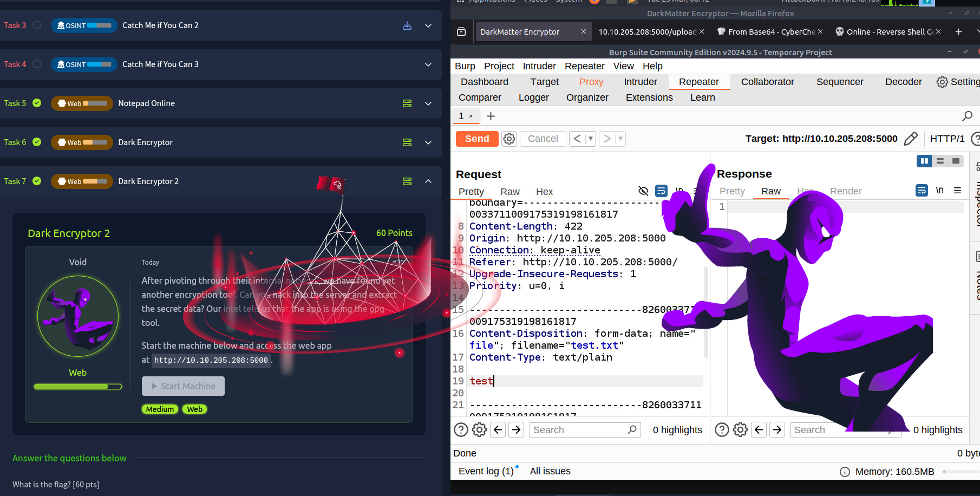Add a new Repeater tab with plus icon
The width and height of the screenshot is (980, 496).
click(x=491, y=116)
